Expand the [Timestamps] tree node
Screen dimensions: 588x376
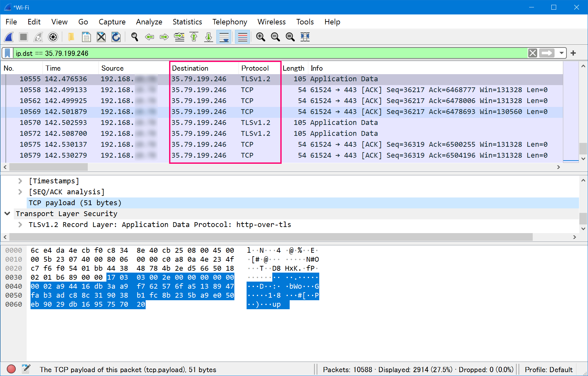[x=20, y=181]
